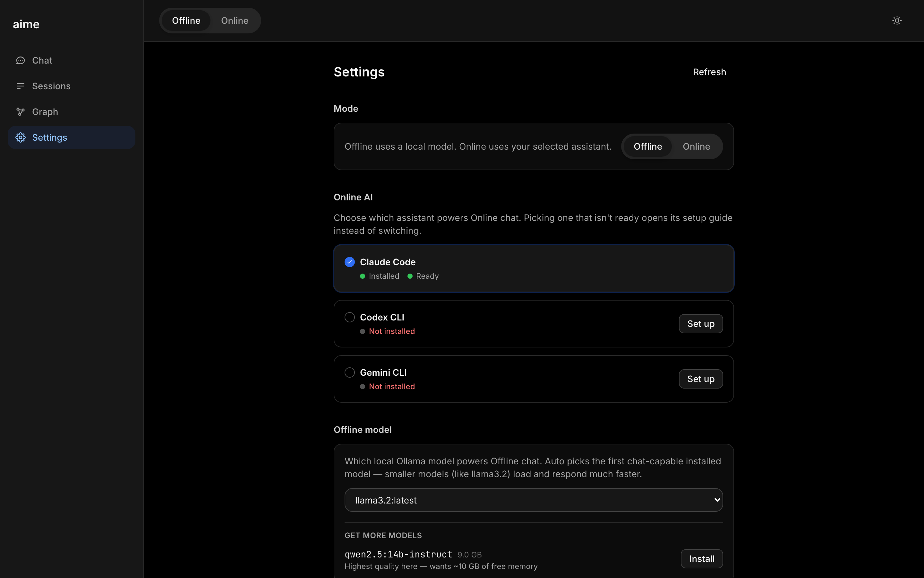Viewport: 924px width, 578px height.
Task: Click the Ready status under Claude Code
Action: [x=427, y=276]
